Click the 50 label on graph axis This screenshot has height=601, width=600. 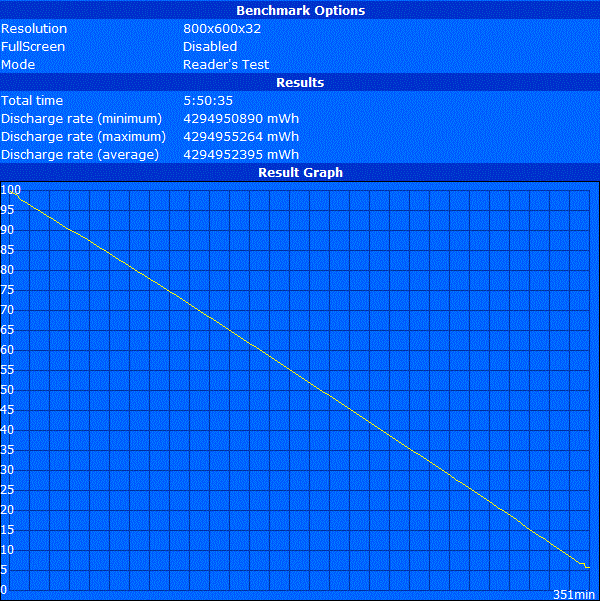(7, 390)
